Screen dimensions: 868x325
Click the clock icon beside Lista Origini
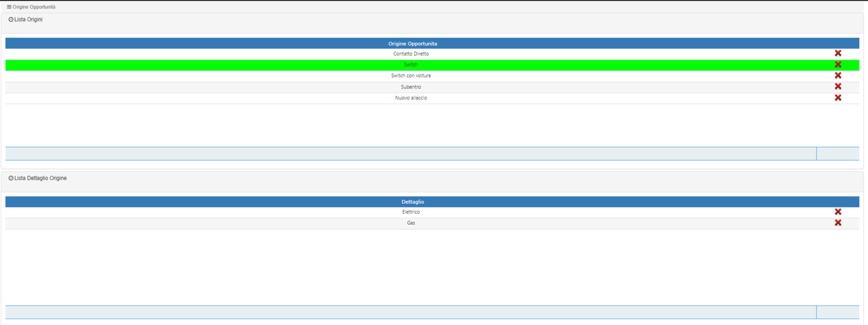[11, 20]
